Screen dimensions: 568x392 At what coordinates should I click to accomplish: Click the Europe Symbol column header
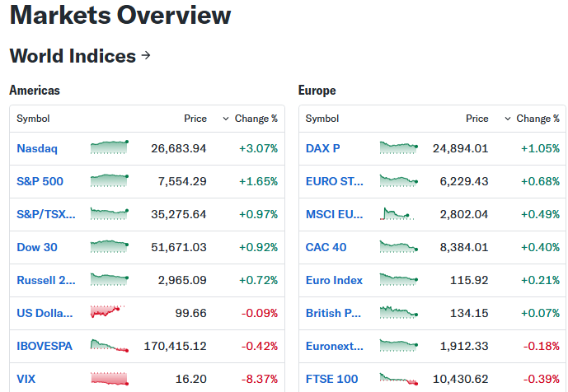tap(322, 119)
